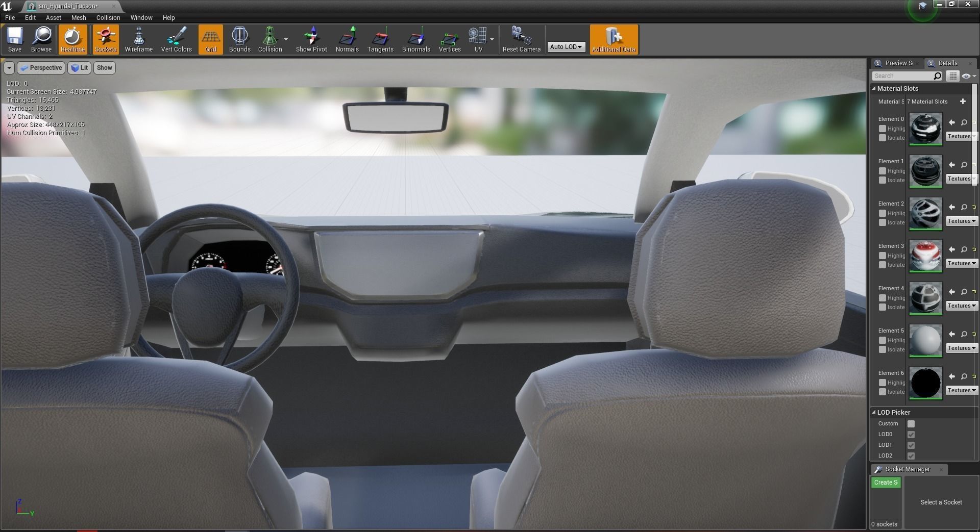Image resolution: width=980 pixels, height=532 pixels.
Task: Click Perspective viewport button
Action: (x=41, y=68)
